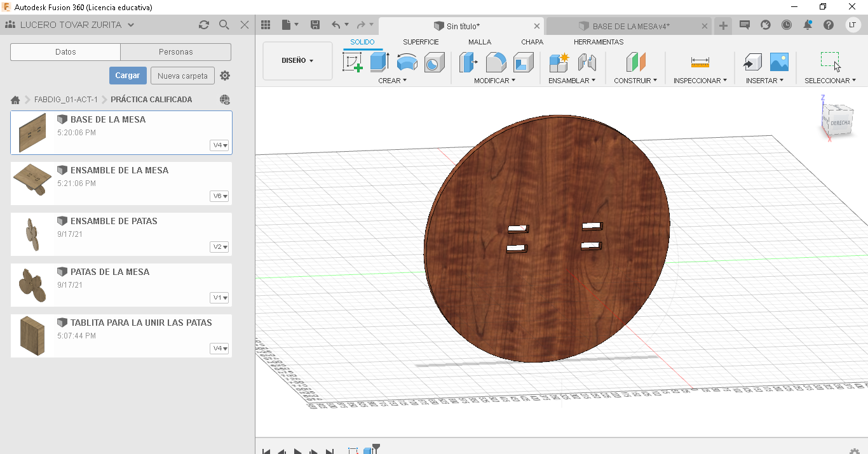
Task: Select TABLITA PARA LA UNIR LAS PATAS thumbnail
Action: [32, 336]
